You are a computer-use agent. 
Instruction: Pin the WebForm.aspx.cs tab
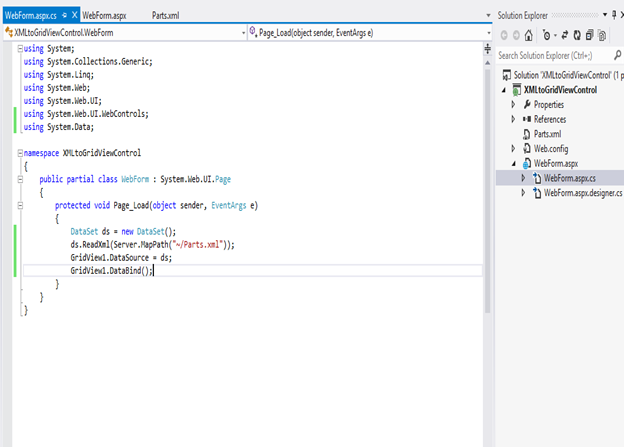click(x=64, y=17)
